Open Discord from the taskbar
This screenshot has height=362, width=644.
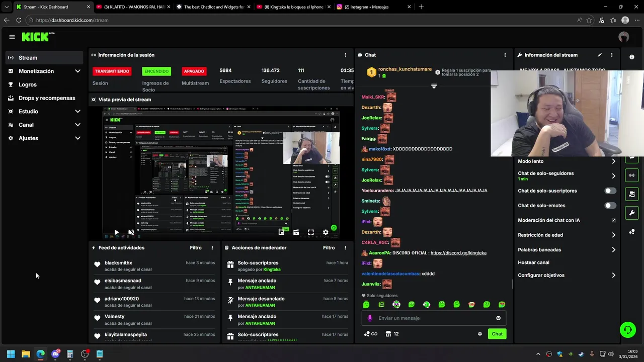[55, 354]
